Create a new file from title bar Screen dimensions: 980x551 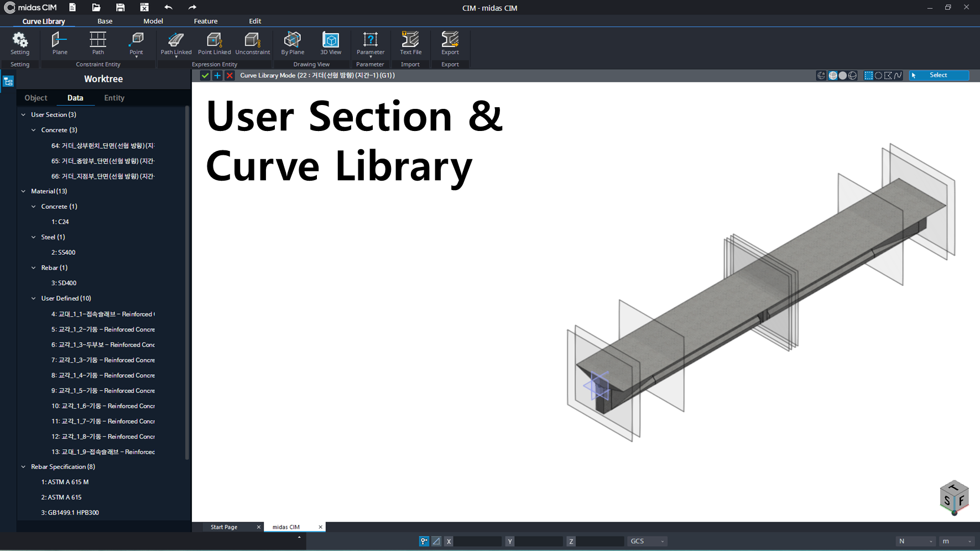click(72, 7)
